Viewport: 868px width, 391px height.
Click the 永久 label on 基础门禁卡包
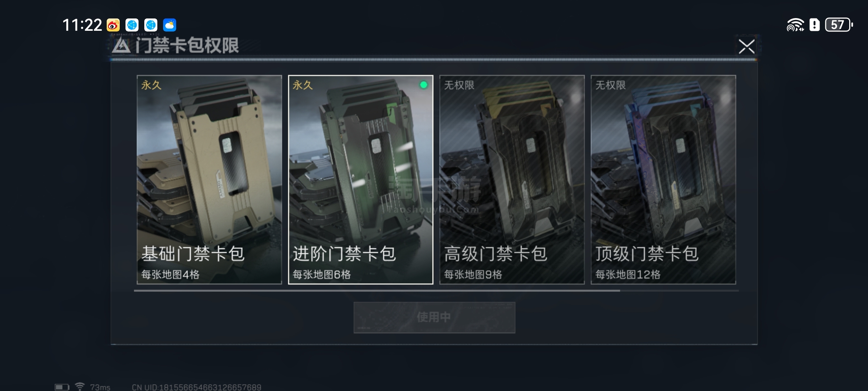pyautogui.click(x=151, y=85)
